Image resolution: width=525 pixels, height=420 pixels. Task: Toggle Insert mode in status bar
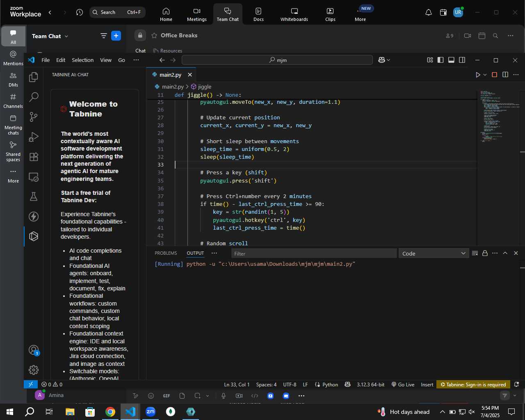pos(427,384)
